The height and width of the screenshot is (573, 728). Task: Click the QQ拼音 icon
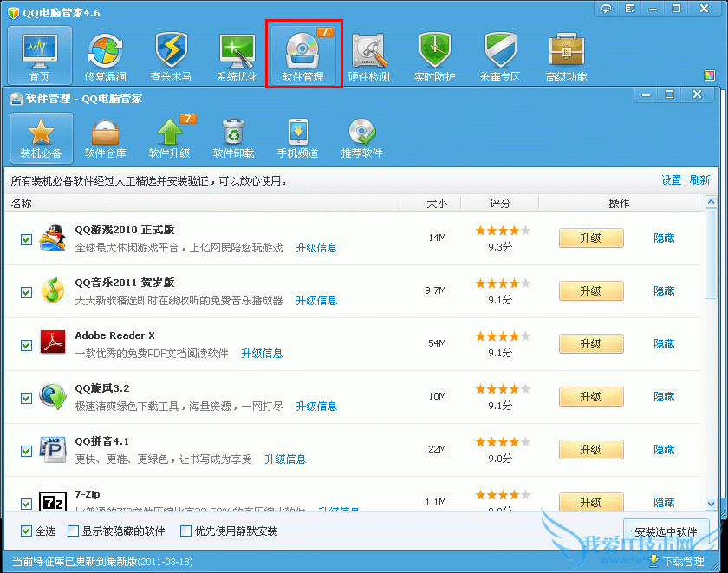[53, 449]
